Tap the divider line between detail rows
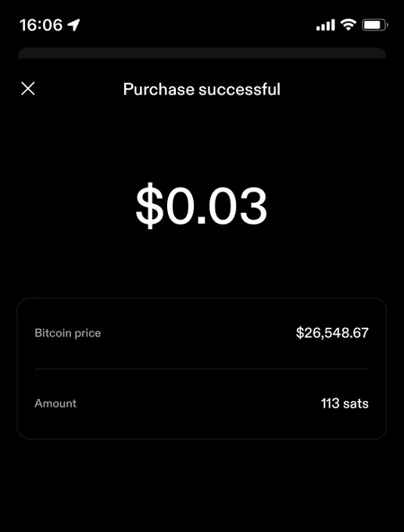This screenshot has width=404, height=532. (202, 368)
